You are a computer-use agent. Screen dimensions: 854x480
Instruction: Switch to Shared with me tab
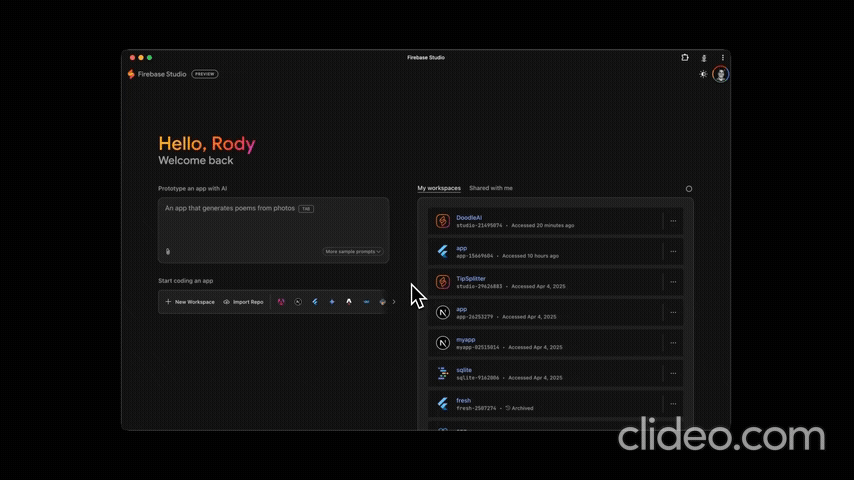tap(491, 188)
